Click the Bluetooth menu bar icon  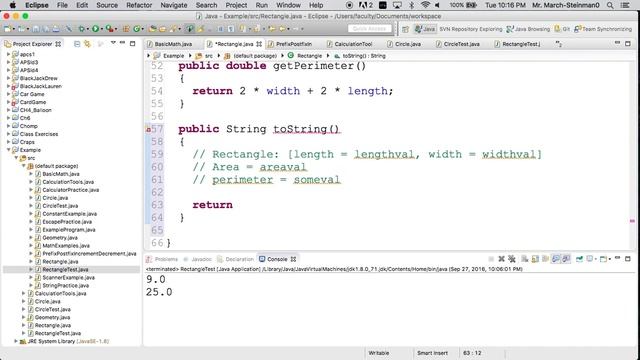click(411, 5)
